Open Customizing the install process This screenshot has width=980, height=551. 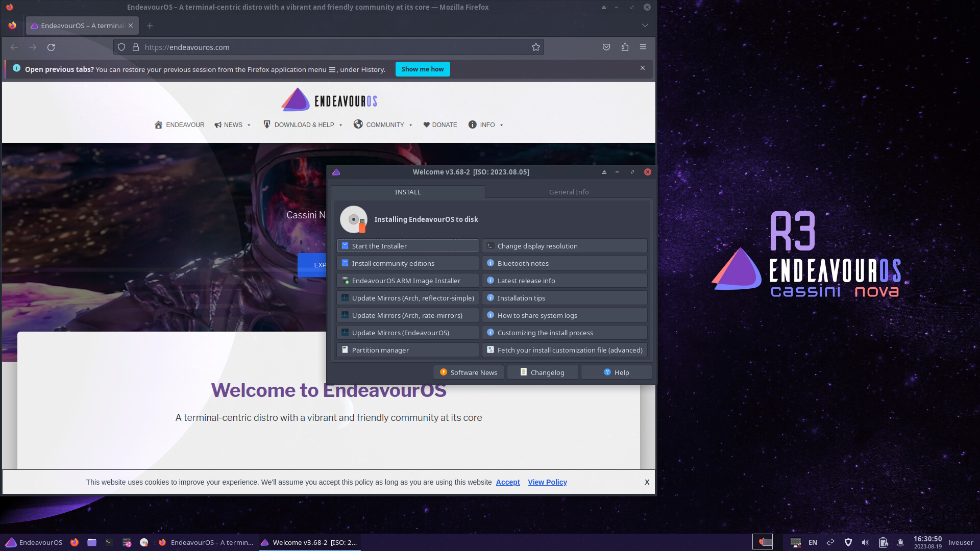point(565,333)
